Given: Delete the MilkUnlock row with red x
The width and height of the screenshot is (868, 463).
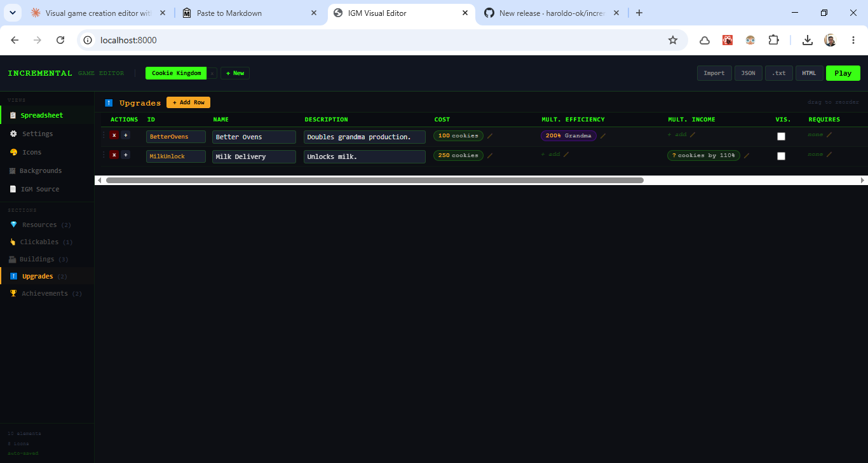Looking at the screenshot, I should coord(114,155).
